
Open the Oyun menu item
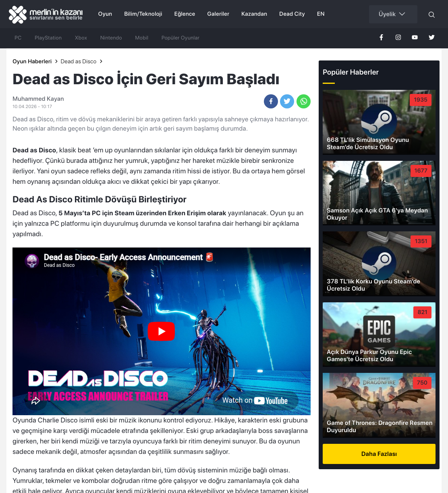[x=105, y=14]
